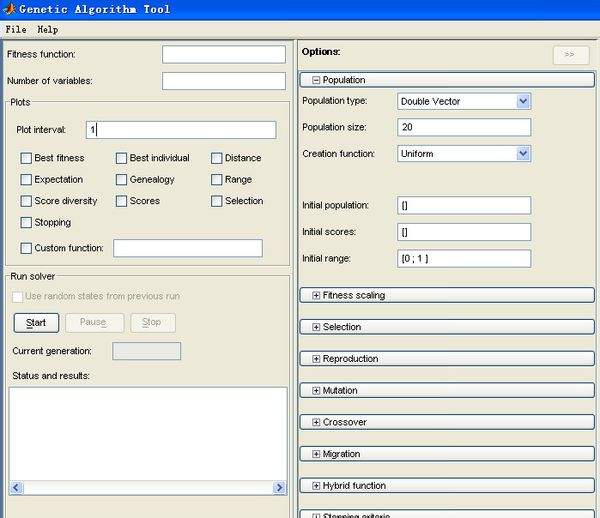600x518 pixels.
Task: Click the Run solver group label
Action: click(x=33, y=276)
